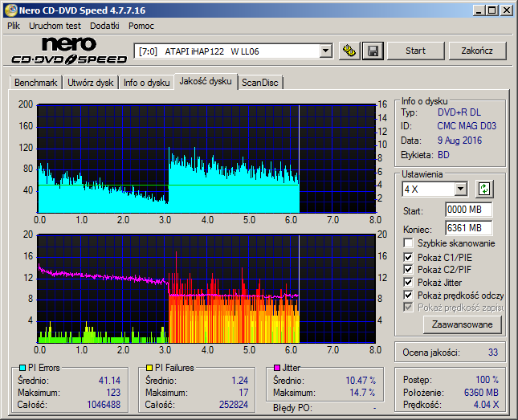Click the disabled Pokaż prędkość zapisu checkbox
Screen dimensions: 518x420
coord(408,308)
